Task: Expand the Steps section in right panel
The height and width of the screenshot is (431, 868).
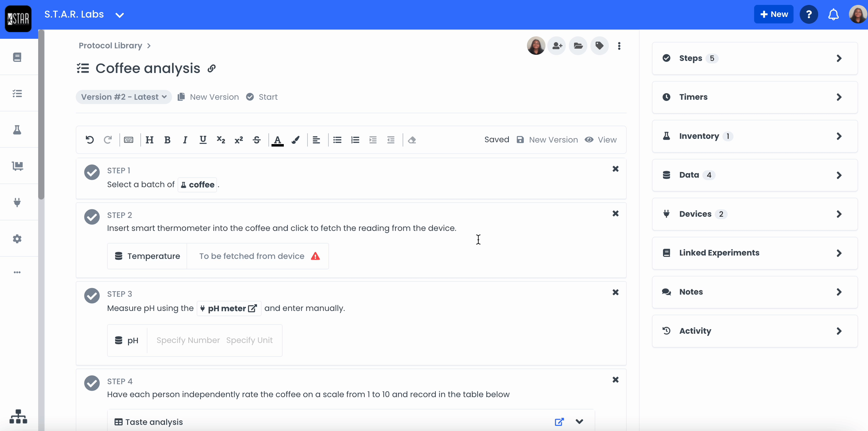Action: 754,58
